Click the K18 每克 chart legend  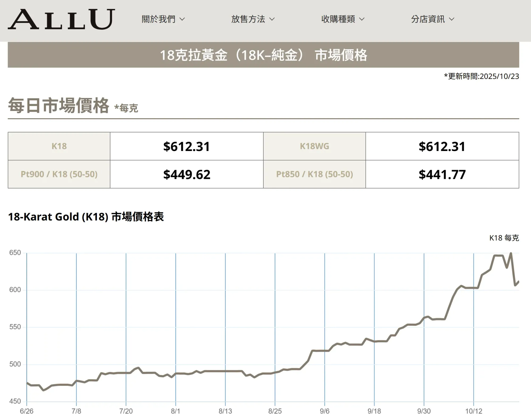pos(504,238)
